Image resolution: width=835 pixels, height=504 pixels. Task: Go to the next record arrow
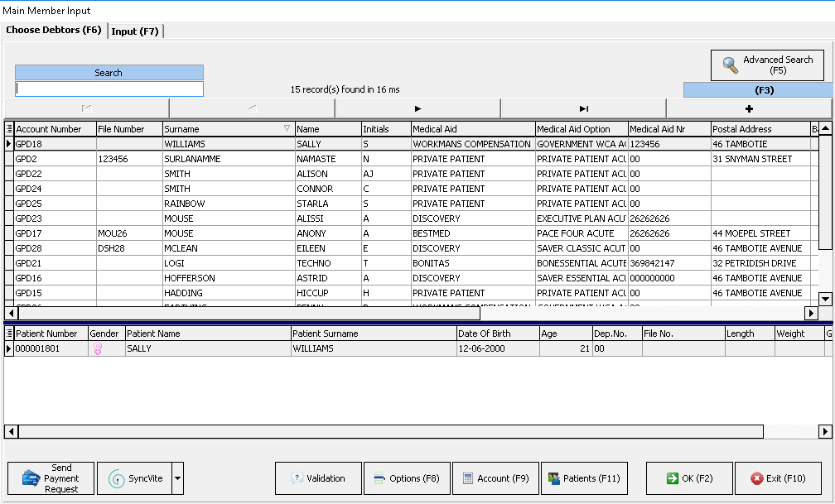(417, 108)
